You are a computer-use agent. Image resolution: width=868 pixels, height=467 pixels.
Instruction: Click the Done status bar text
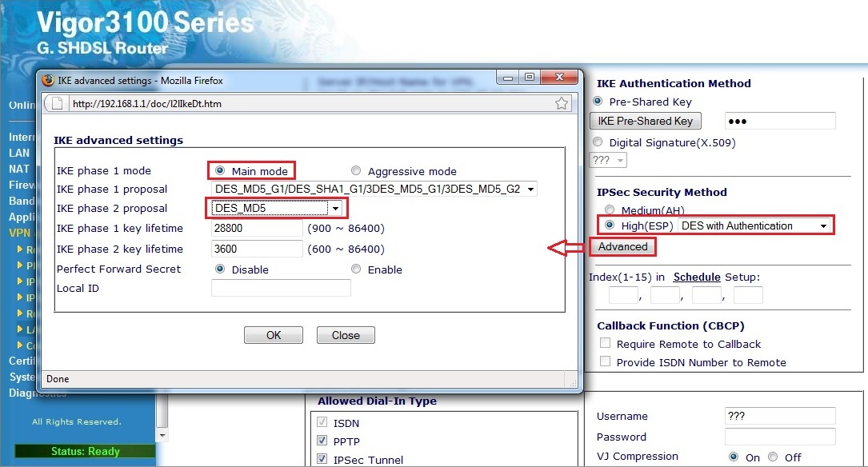tap(58, 378)
